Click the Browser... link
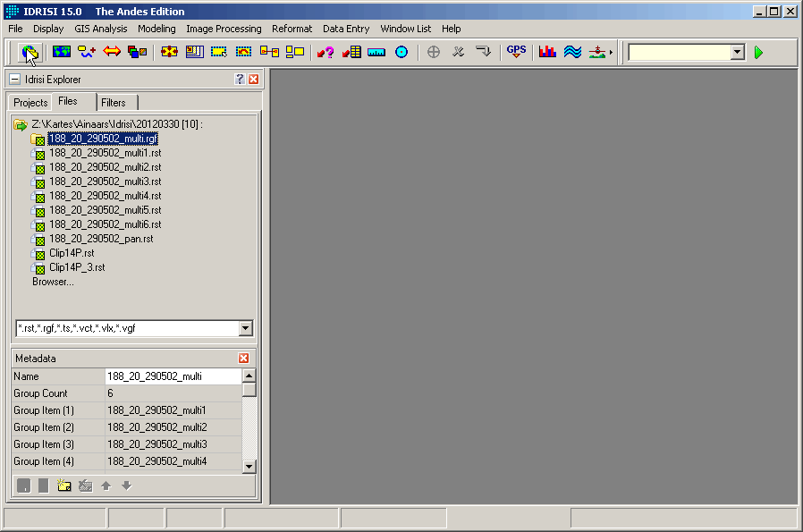Viewport: 803px width, 532px height. click(x=54, y=282)
